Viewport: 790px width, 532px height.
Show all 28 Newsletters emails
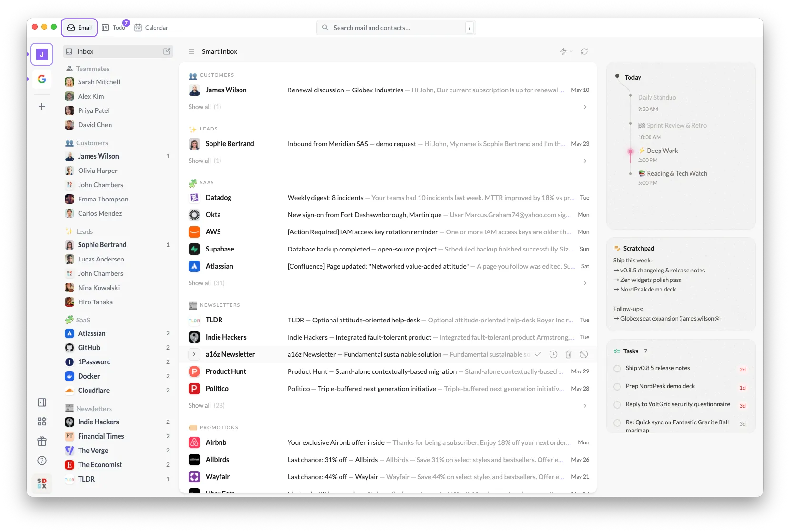tap(207, 406)
